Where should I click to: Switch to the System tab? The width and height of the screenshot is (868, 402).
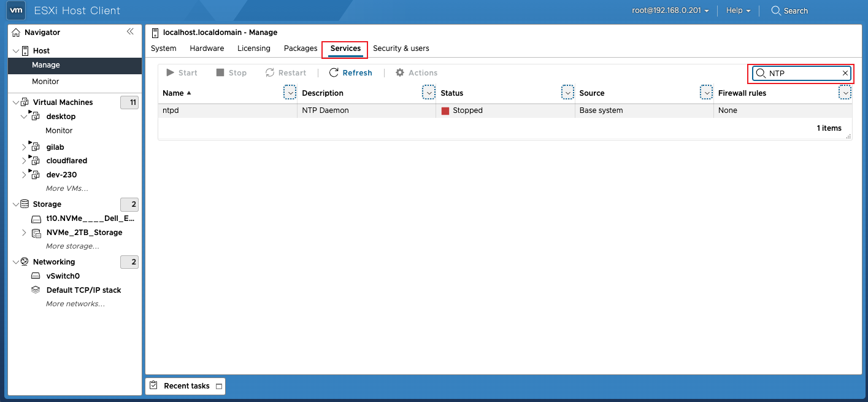coord(164,48)
